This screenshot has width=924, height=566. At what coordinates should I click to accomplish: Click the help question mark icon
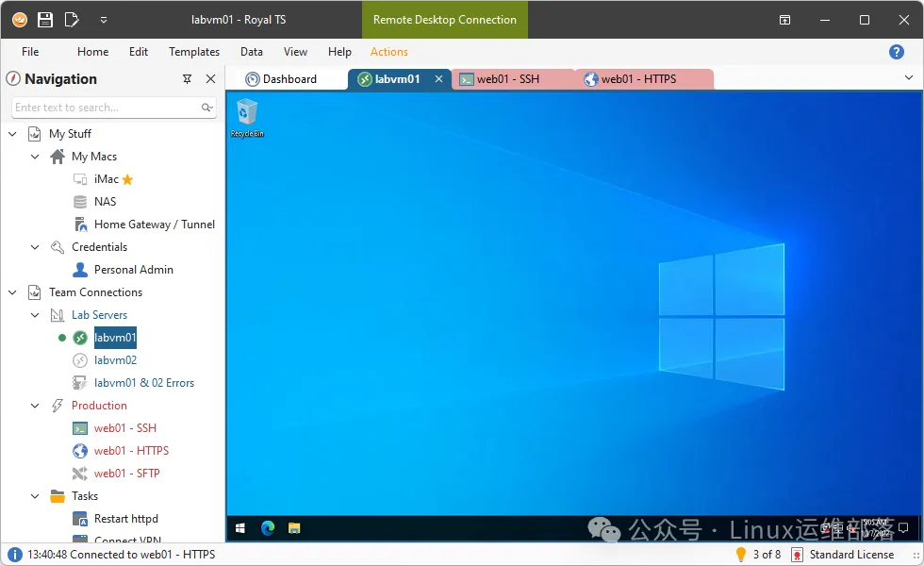(897, 52)
